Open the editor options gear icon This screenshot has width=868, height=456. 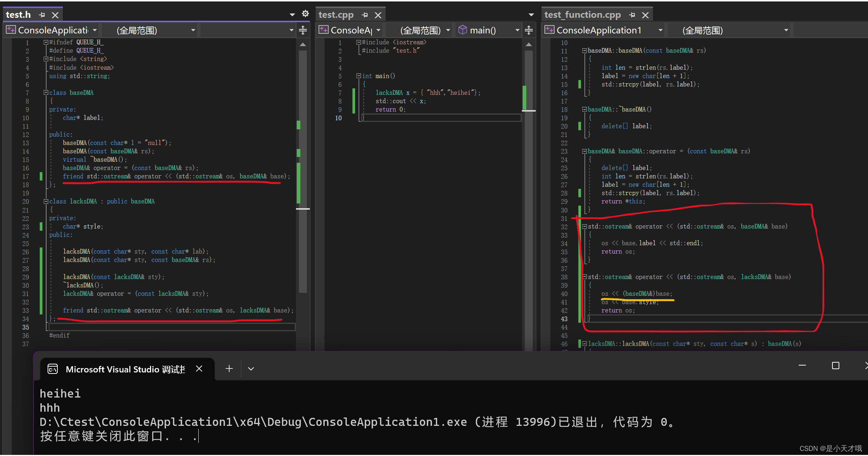point(305,13)
